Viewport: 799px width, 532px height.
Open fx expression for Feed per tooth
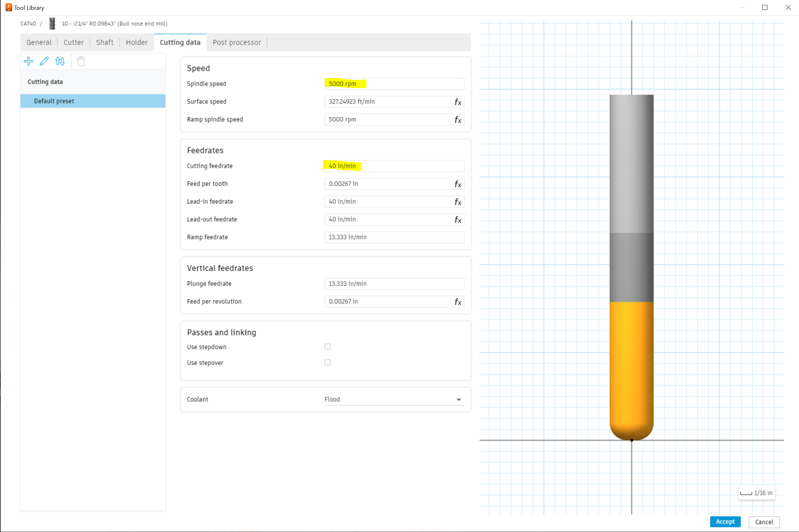[x=458, y=184]
